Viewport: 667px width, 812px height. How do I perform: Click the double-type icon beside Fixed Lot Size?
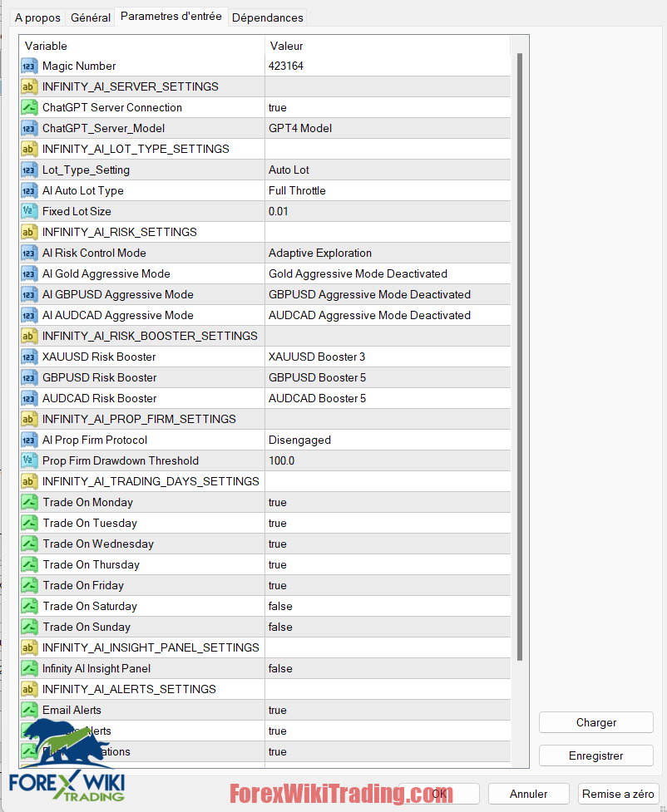29,211
